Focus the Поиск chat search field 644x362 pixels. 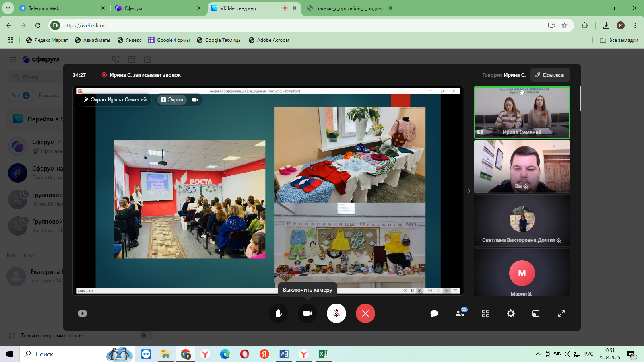[x=35, y=77]
